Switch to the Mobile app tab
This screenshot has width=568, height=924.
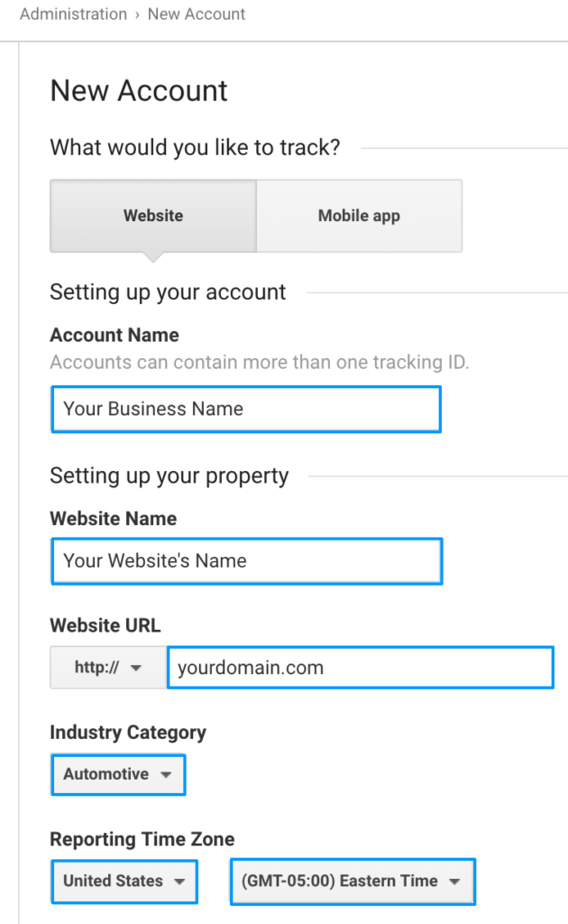coord(359,216)
